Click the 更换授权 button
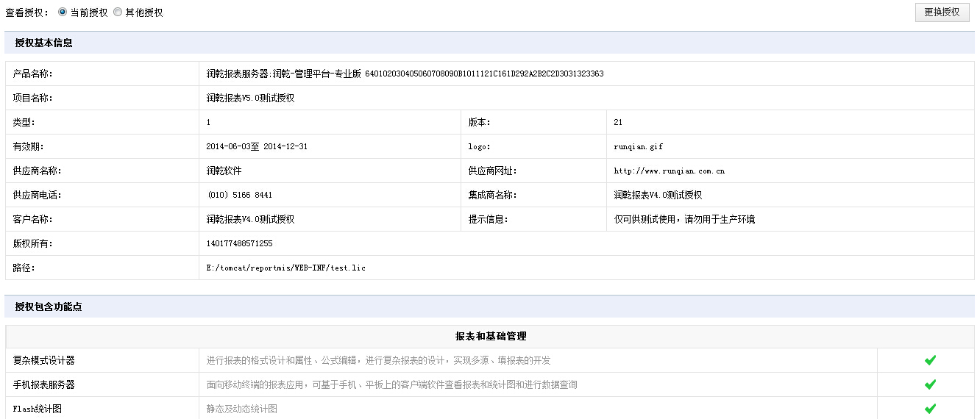980x419 pixels. pyautogui.click(x=942, y=12)
